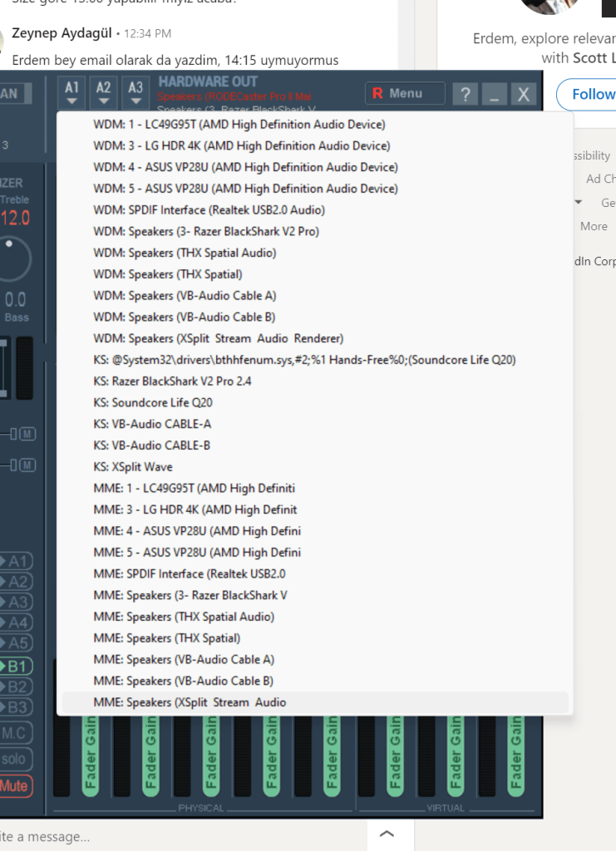Screen dimensions: 616x851
Task: Click the Treble value 12.0 readout
Action: pos(15,219)
